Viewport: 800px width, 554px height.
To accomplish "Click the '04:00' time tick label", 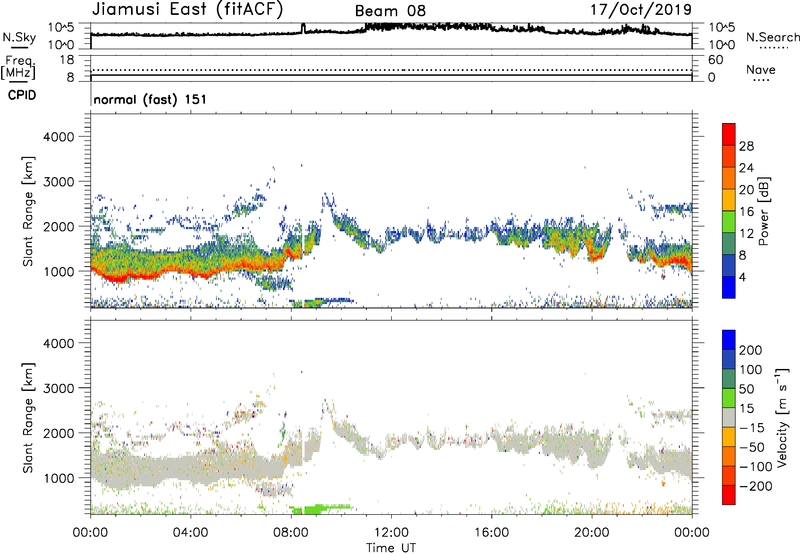I will point(191,533).
